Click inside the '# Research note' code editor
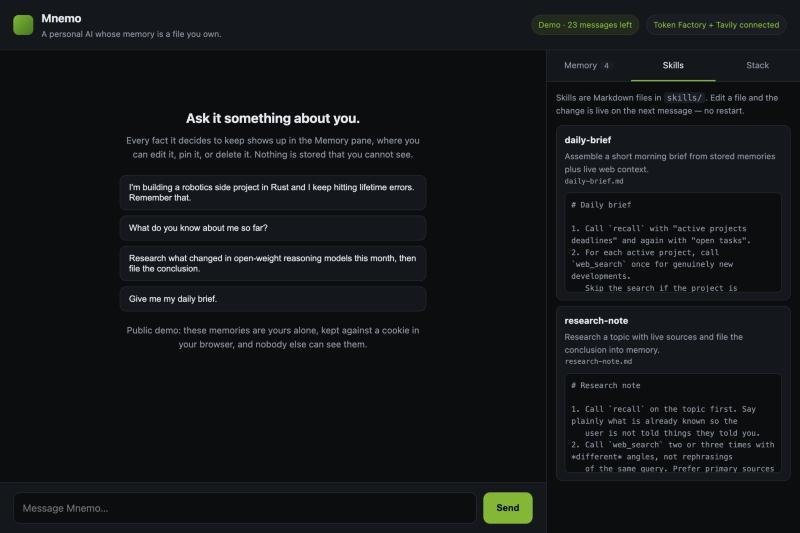This screenshot has height=533, width=800. pos(673,423)
